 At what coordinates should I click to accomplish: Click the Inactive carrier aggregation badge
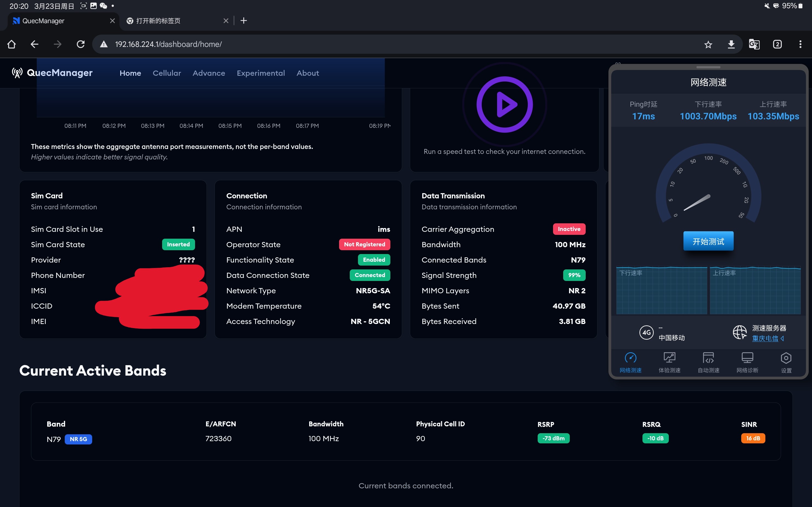[569, 229]
